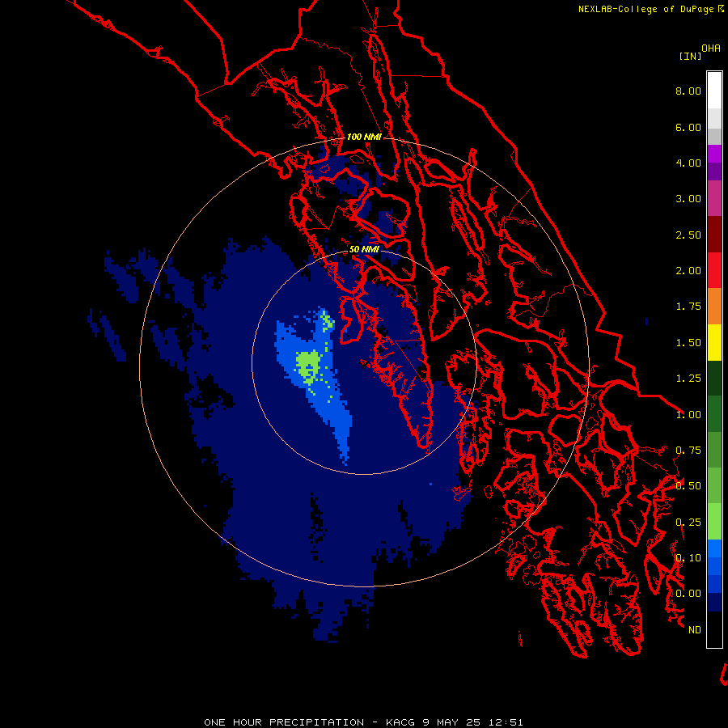Click the ND legend label
Viewport: 728px width, 728px height.
695,630
